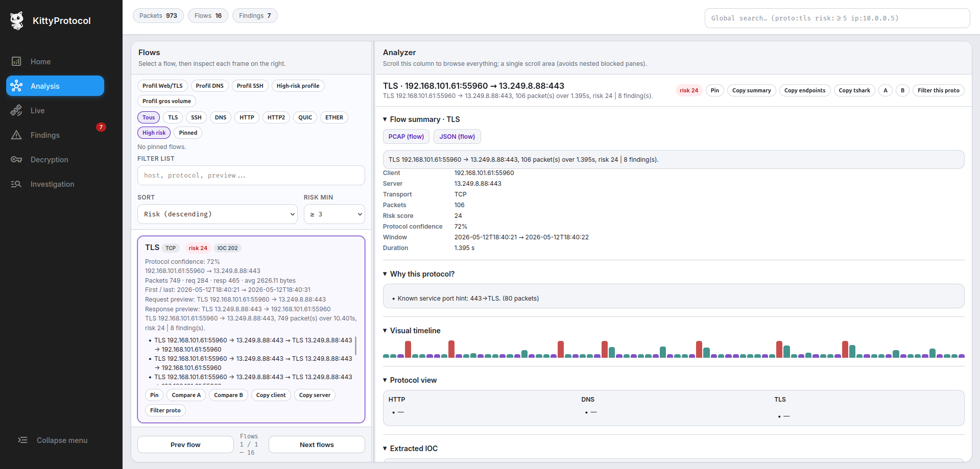This screenshot has height=469, width=980.
Task: Click the red findings badge 7
Action: click(x=101, y=127)
